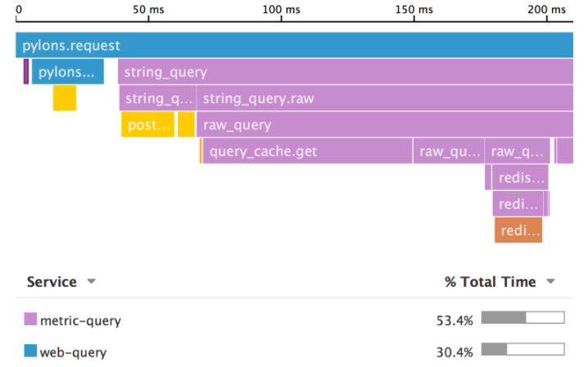Select the orange redi... span
The height and width of the screenshot is (367, 588).
click(x=518, y=231)
